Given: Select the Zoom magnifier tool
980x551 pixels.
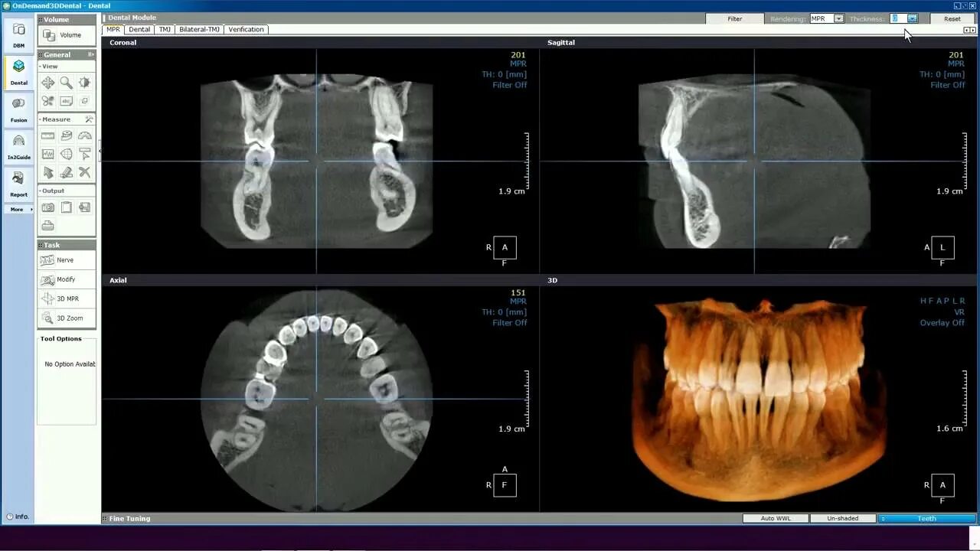Looking at the screenshot, I should click(x=67, y=83).
